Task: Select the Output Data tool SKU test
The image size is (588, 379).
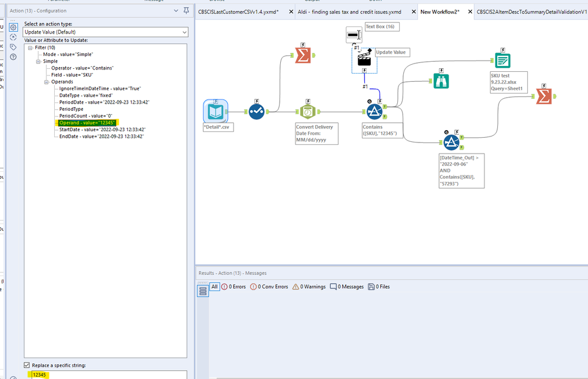Action: 503,61
